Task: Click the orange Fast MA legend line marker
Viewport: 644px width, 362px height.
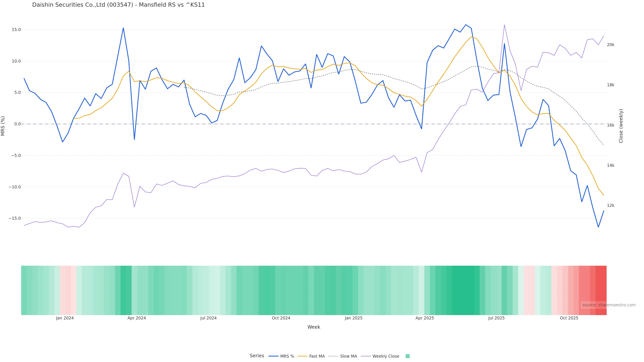Action: [x=303, y=356]
